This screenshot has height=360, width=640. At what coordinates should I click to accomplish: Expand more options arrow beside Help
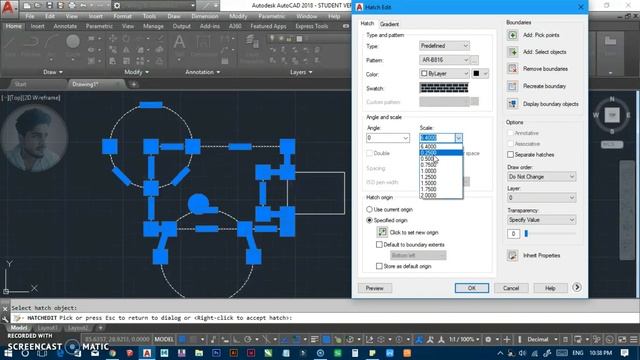[x=577, y=287]
